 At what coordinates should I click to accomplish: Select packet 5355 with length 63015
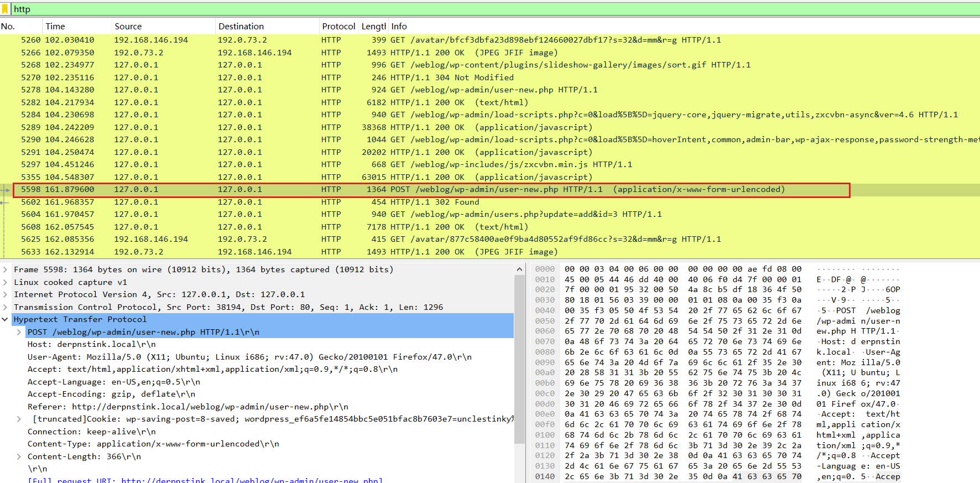pyautogui.click(x=490, y=177)
